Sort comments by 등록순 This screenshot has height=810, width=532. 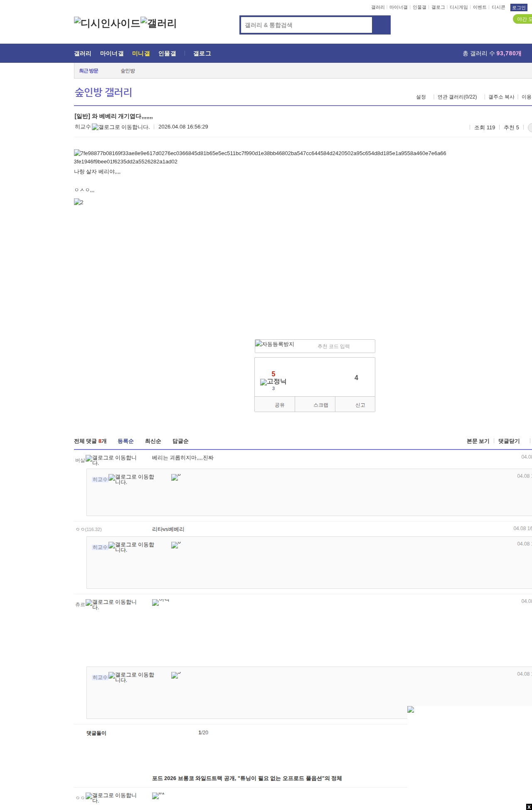click(x=126, y=441)
